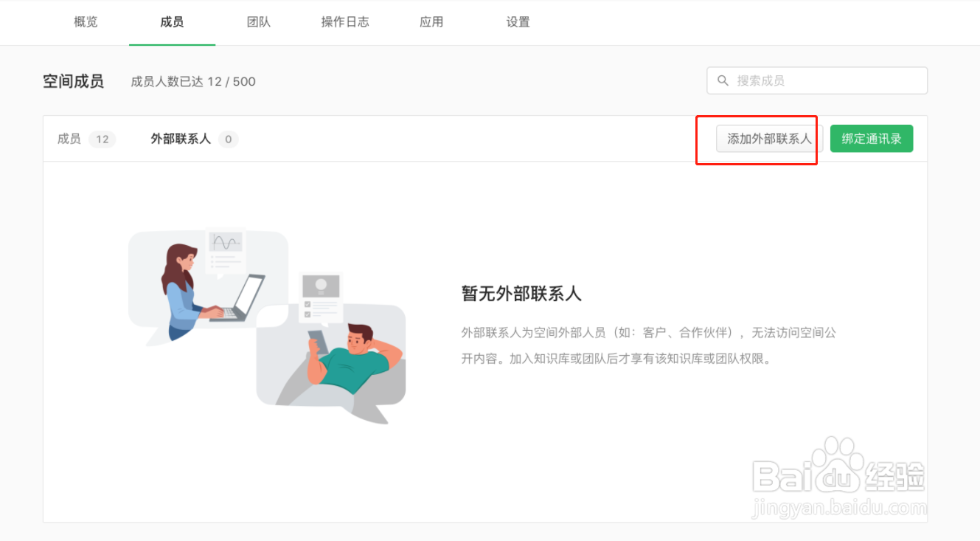This screenshot has width=980, height=541.
Task: Click the green 绑定通讯录 button
Action: 872,139
